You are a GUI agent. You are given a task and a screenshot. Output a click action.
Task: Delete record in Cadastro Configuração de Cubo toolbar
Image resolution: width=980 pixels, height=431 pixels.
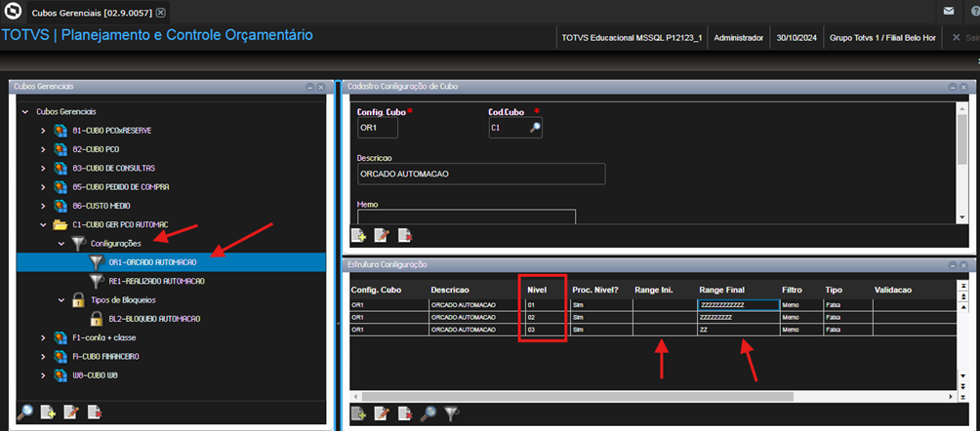pyautogui.click(x=405, y=235)
